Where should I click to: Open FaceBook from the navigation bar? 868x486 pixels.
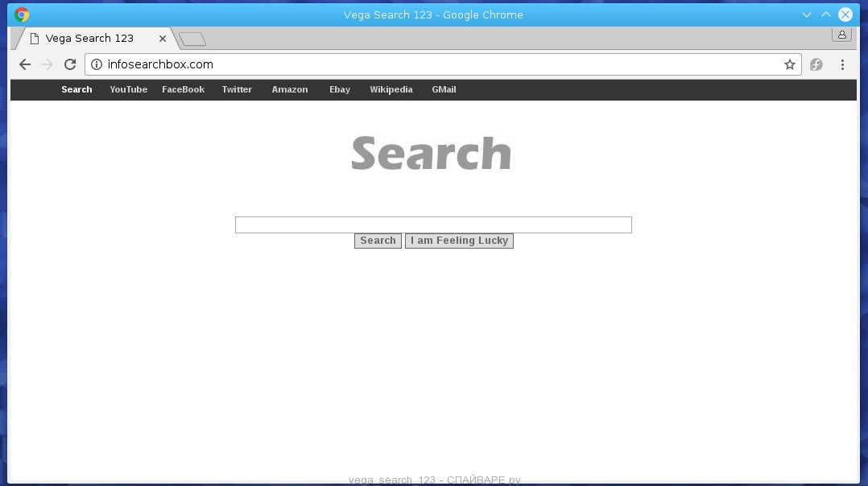183,89
